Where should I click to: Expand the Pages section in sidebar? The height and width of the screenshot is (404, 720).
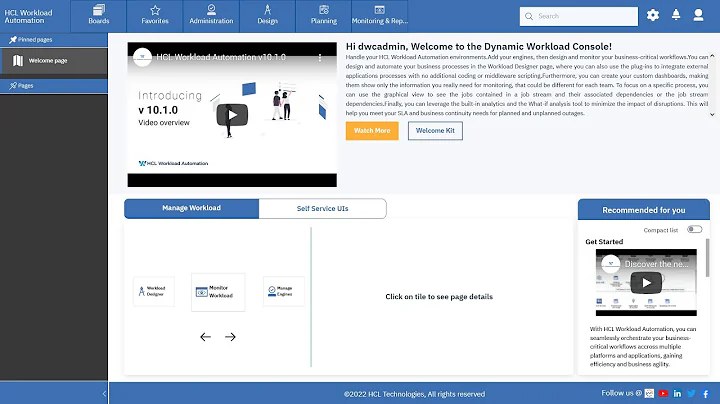point(54,85)
